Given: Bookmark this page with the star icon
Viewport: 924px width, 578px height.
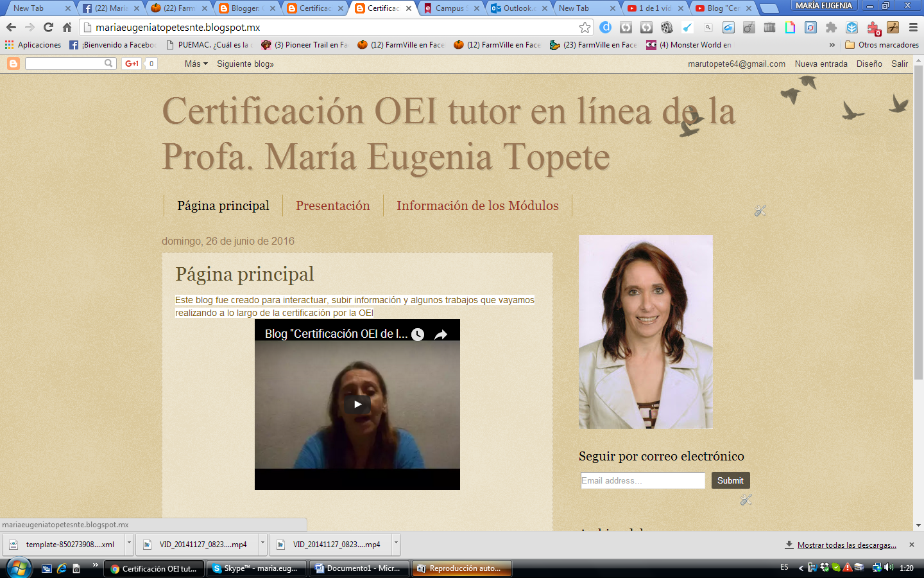Looking at the screenshot, I should pos(585,27).
